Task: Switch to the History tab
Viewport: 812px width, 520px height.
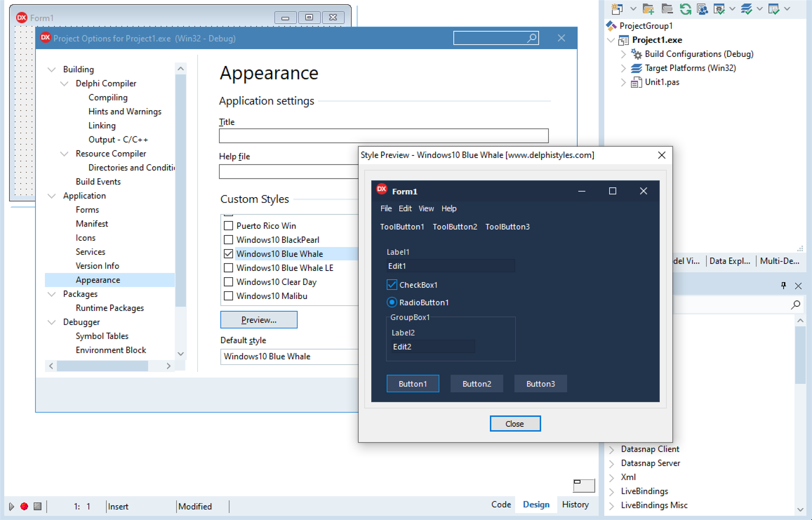Action: (575, 504)
